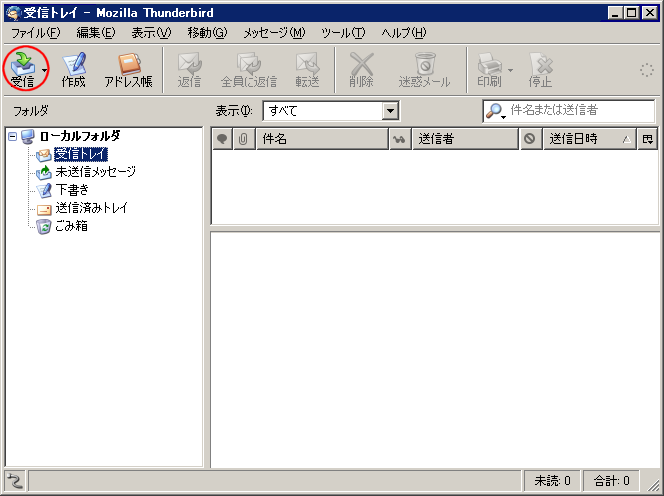
Task: Click the online/offline status bar icon
Action: [x=15, y=481]
